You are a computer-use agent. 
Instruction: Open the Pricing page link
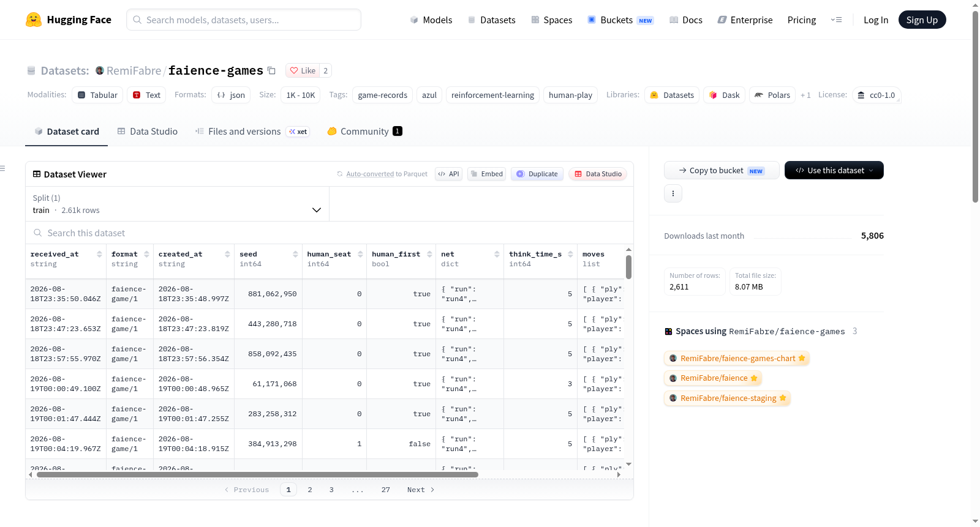click(802, 20)
